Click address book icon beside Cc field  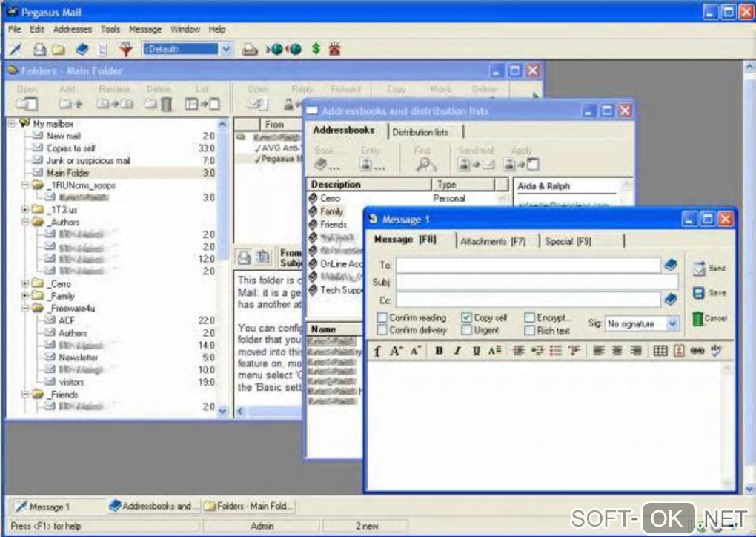pos(670,299)
